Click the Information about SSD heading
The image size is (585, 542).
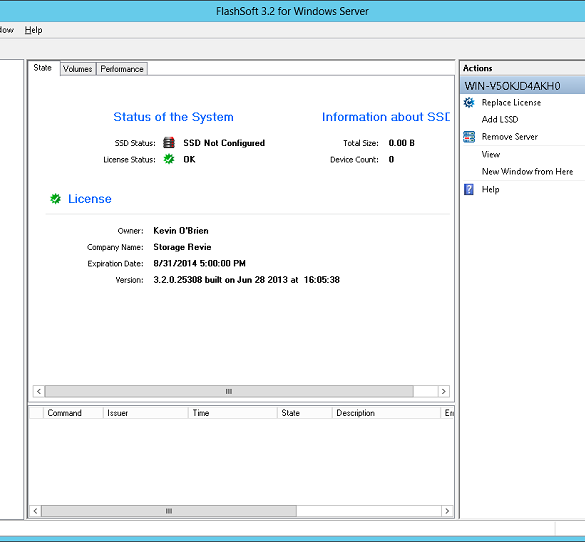[386, 117]
